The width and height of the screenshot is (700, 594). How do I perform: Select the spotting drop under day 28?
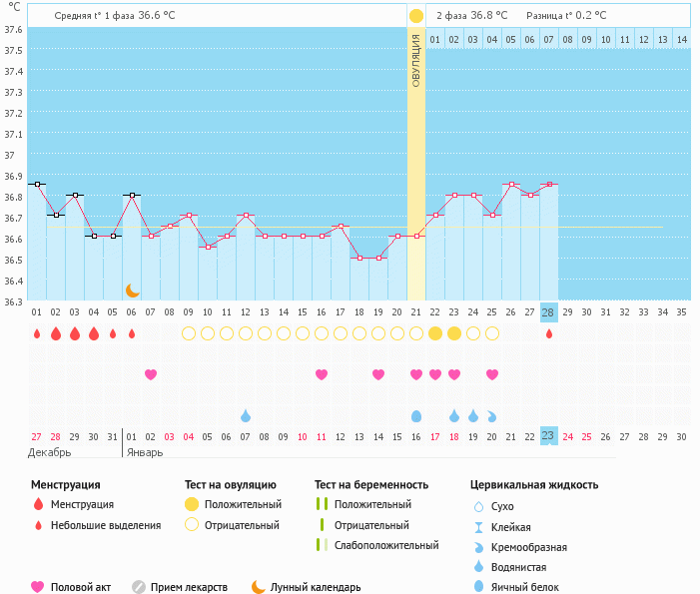[x=549, y=333]
